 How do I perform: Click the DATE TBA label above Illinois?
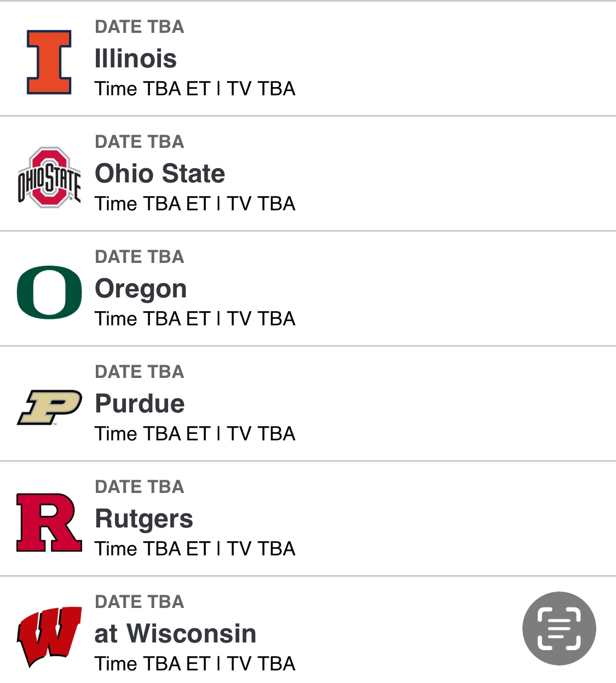point(140,27)
